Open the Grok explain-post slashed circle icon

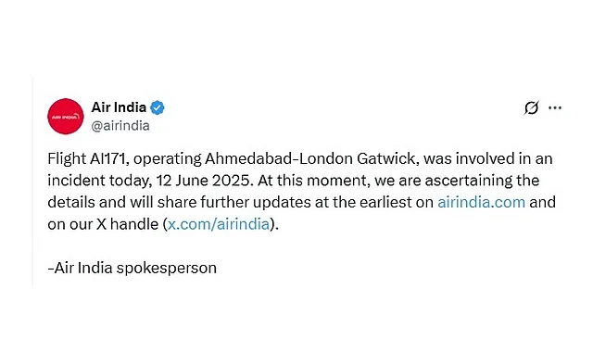(531, 107)
